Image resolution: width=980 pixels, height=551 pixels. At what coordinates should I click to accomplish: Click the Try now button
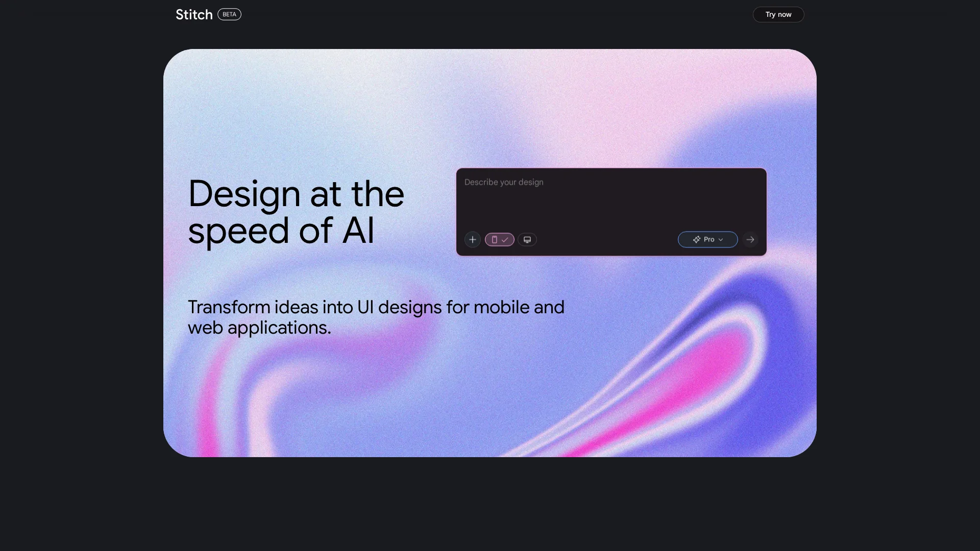(778, 14)
